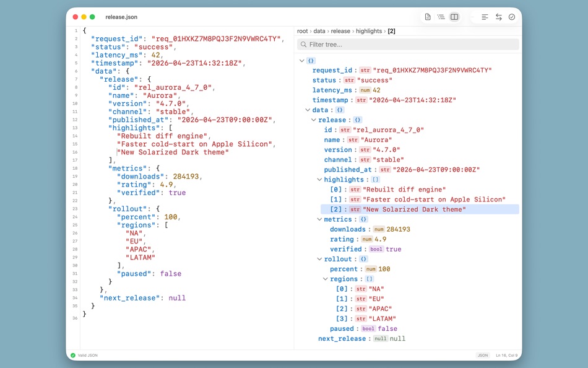Click the validate checkmark circle icon
The image size is (588, 368).
click(x=511, y=17)
